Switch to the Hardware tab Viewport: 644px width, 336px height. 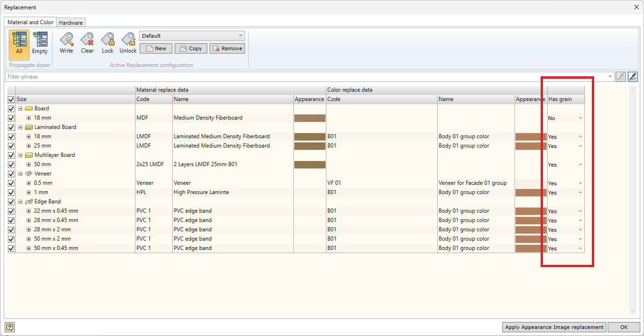pos(71,22)
